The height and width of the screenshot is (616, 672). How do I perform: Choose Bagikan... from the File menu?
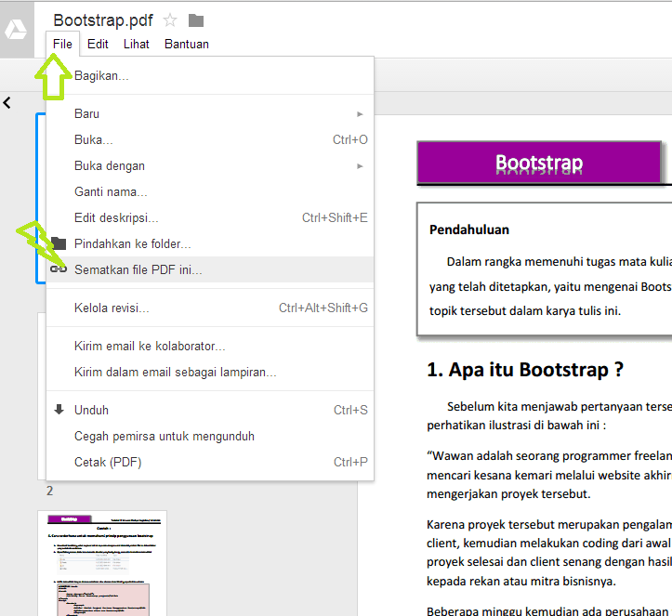point(210,76)
